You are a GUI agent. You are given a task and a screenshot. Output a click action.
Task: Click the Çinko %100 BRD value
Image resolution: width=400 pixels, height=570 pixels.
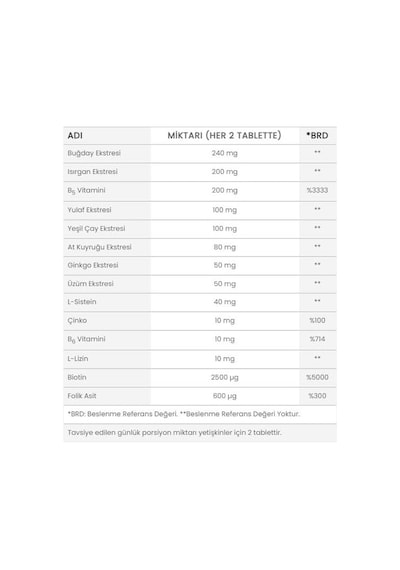pos(317,320)
